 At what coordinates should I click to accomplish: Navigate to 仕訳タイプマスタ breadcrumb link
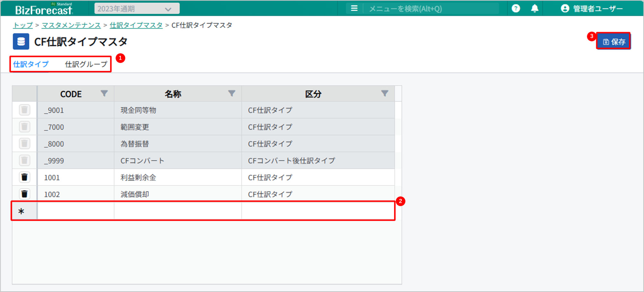[136, 25]
